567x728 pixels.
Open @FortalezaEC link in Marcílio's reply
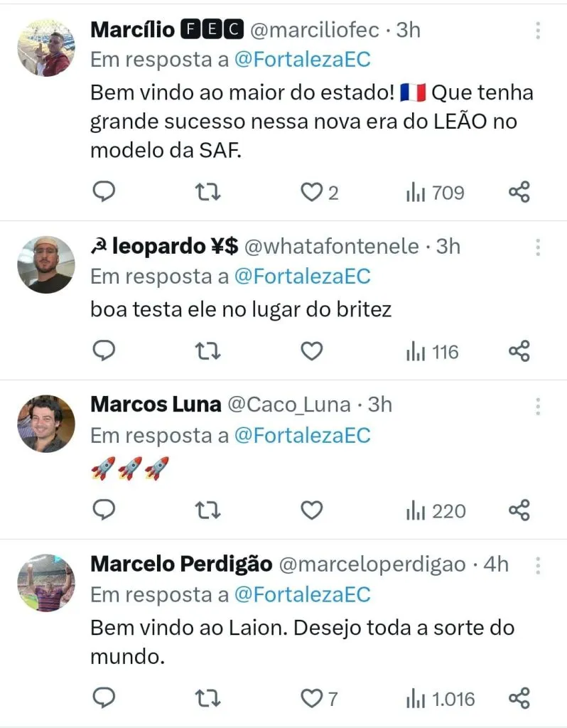click(x=302, y=60)
